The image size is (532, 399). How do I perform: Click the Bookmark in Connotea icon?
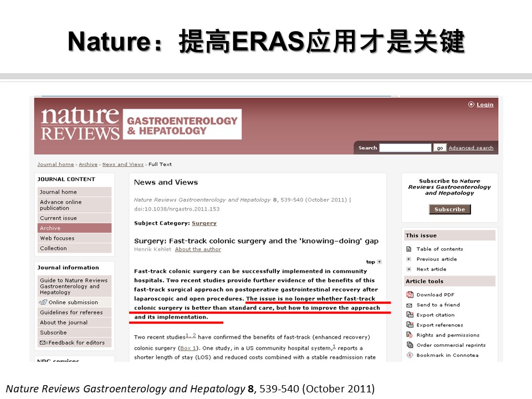pos(410,355)
